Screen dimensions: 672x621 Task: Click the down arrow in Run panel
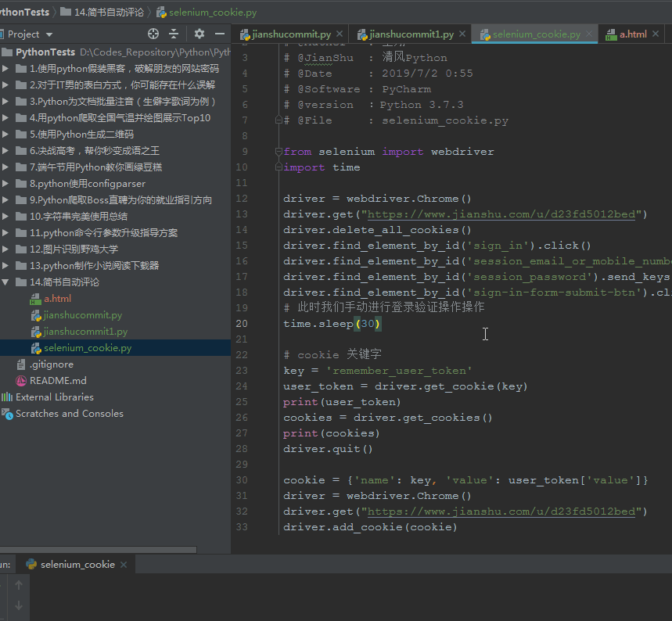(19, 605)
